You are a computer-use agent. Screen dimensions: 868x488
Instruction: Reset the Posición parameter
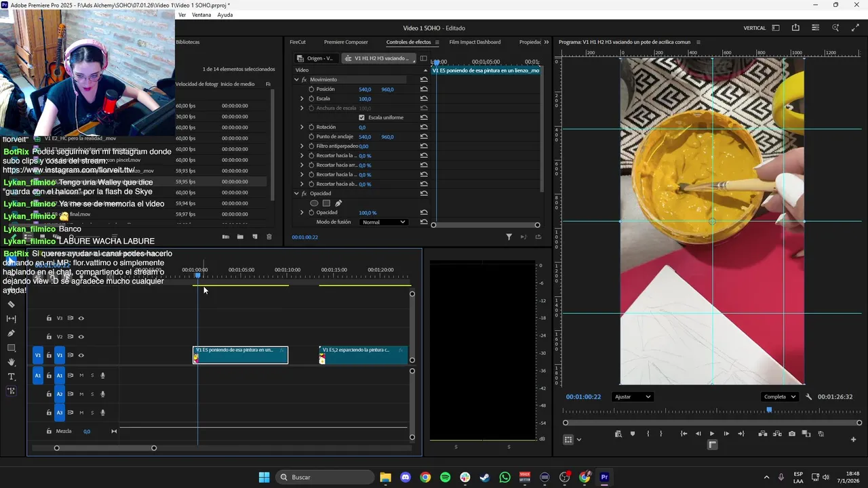click(424, 89)
